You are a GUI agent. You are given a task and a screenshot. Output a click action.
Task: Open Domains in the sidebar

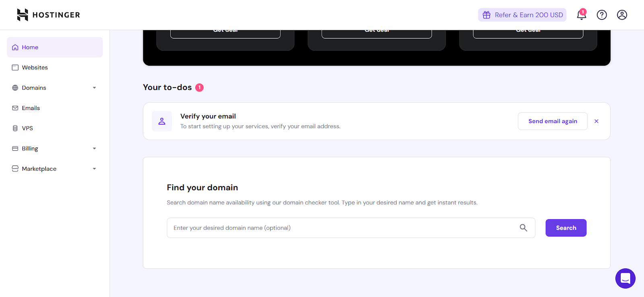pyautogui.click(x=55, y=88)
